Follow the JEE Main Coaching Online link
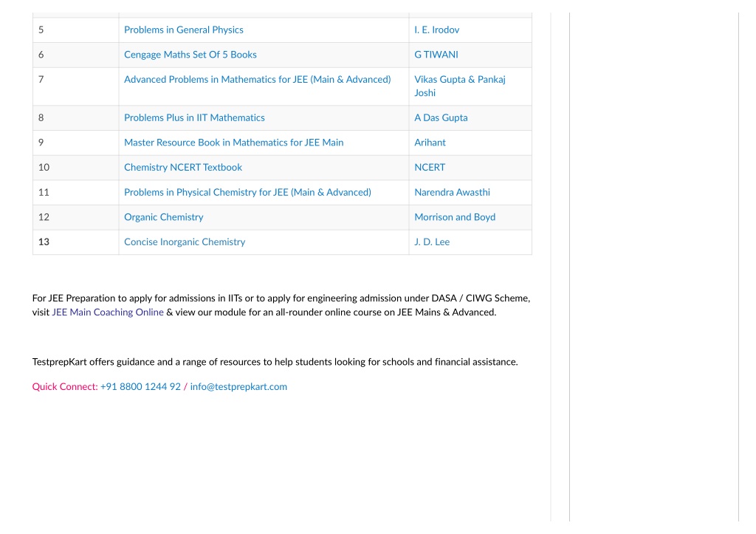Image resolution: width=756 pixels, height=534 pixels. tap(108, 312)
